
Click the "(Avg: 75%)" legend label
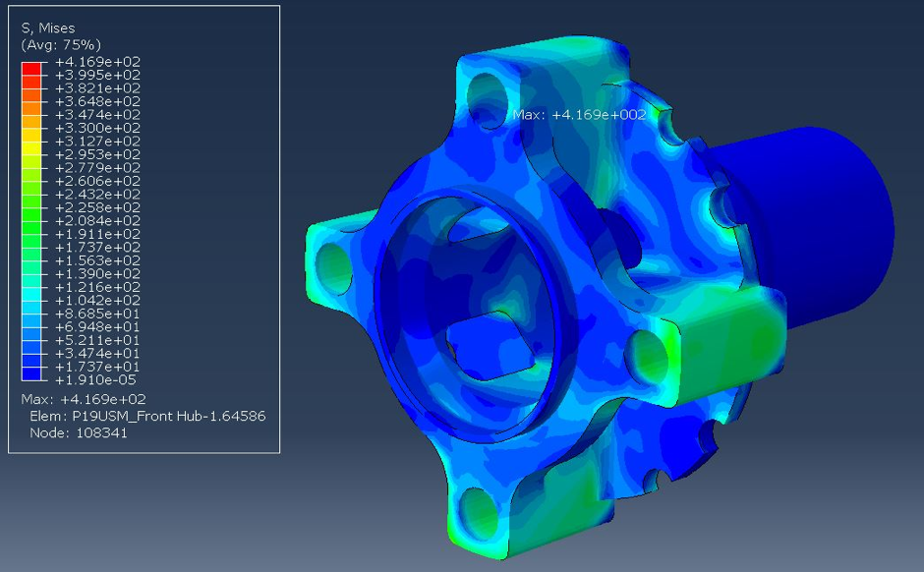61,45
